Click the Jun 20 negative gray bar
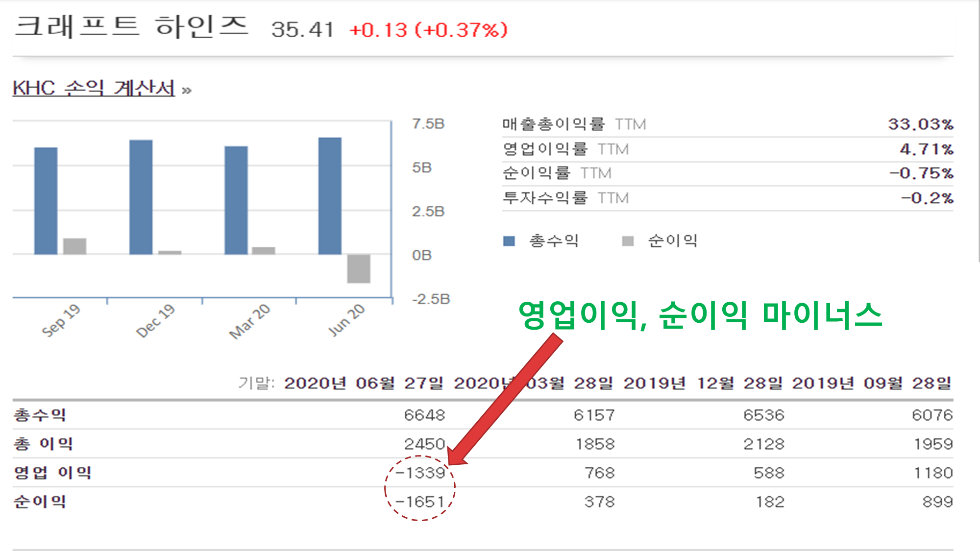Viewport: 980px width, 551px height. pyautogui.click(x=359, y=268)
